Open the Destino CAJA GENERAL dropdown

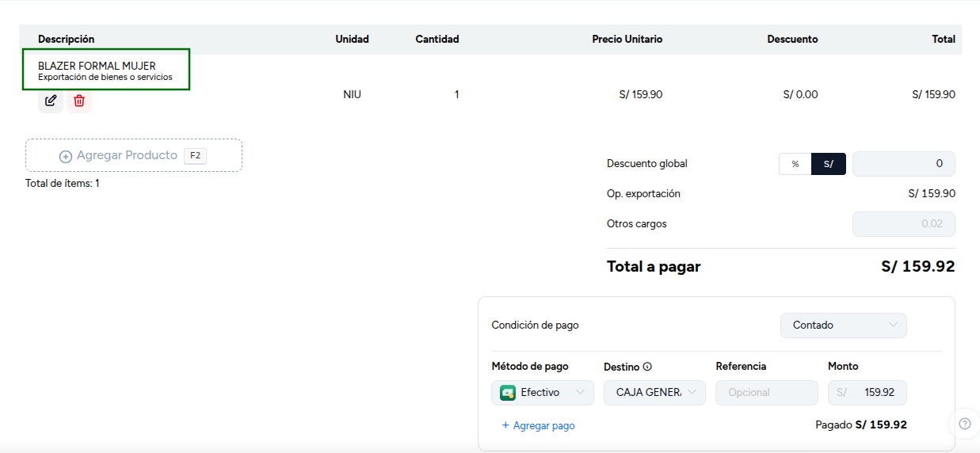click(654, 393)
